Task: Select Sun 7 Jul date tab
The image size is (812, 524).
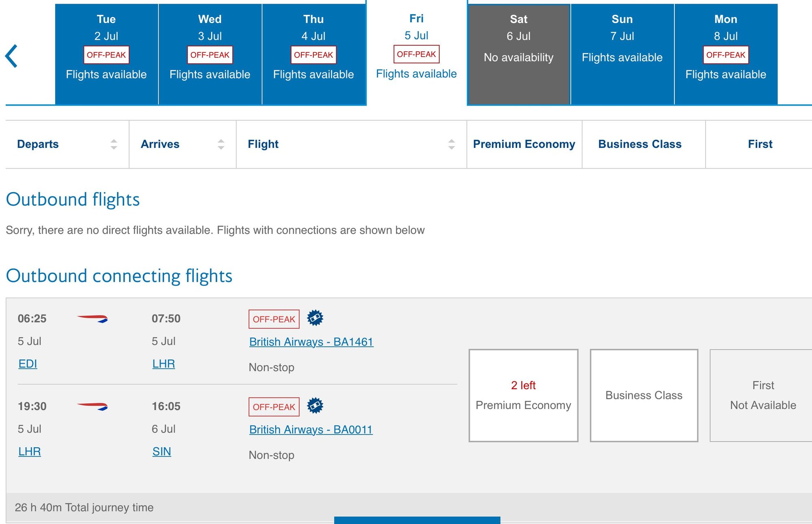Action: [622, 54]
